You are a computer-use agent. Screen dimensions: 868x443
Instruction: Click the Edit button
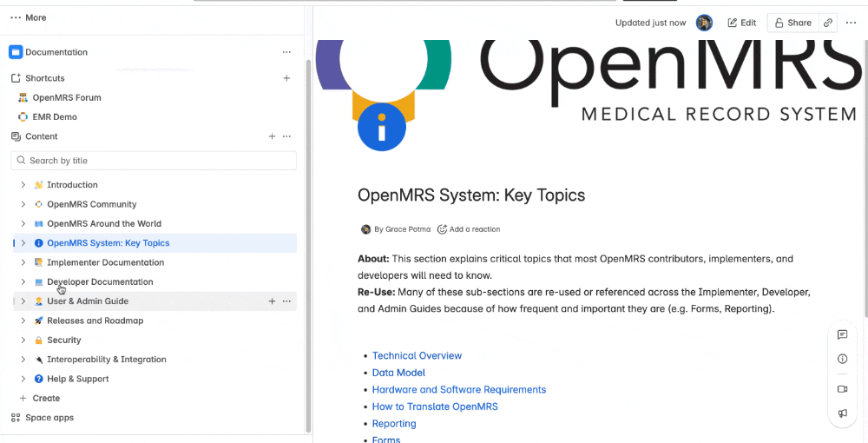click(x=742, y=23)
